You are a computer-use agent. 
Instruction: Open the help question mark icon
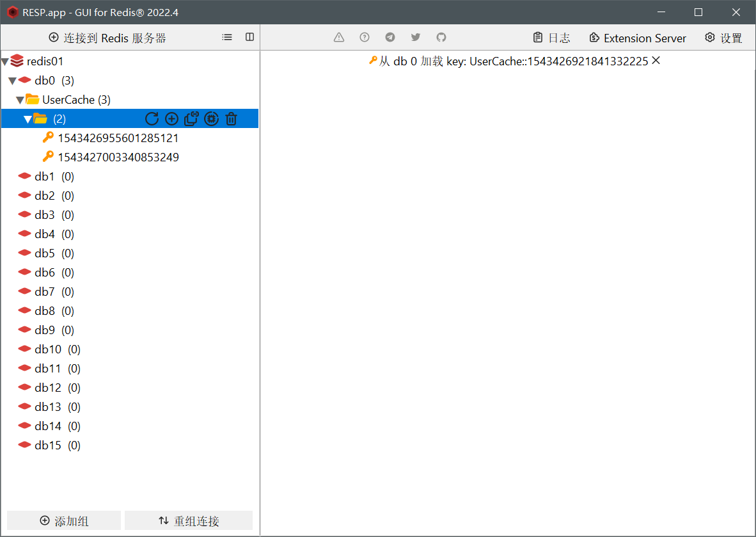point(365,37)
